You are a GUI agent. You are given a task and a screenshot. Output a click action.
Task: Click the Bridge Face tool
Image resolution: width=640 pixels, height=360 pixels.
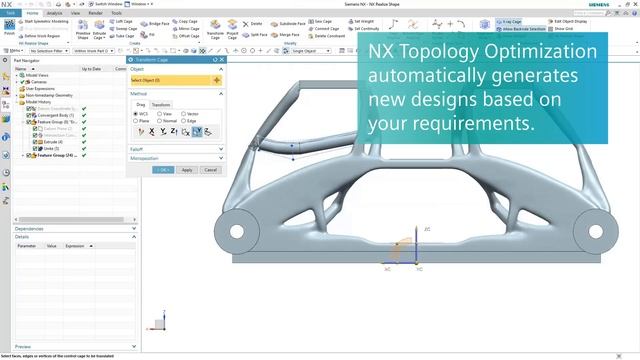click(155, 24)
